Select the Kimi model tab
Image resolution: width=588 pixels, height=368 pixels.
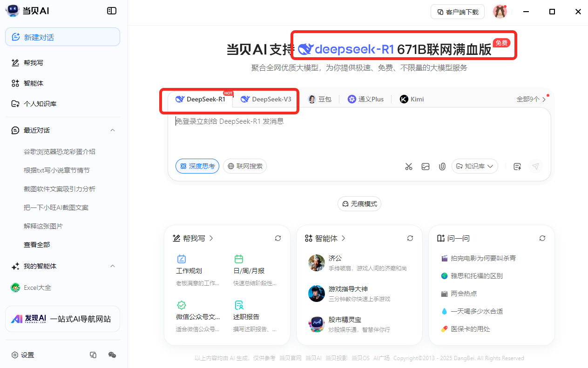412,99
